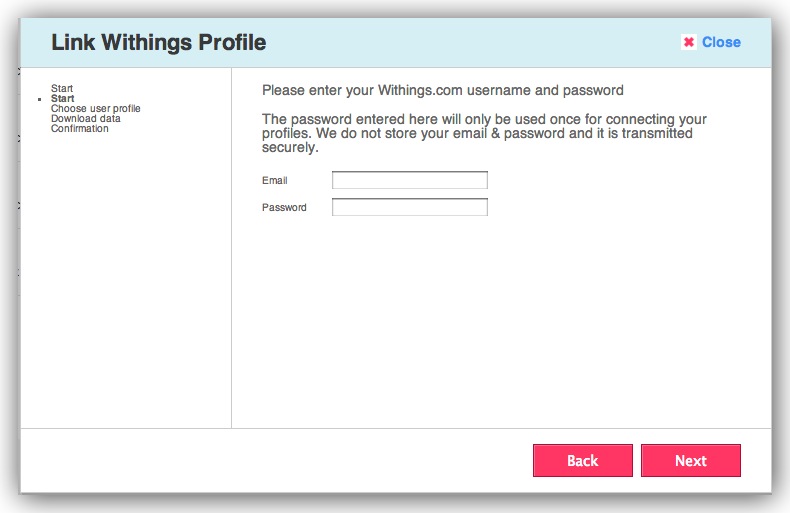Jump to the Download data step
Screen dimensions: 790x513
coord(86,118)
